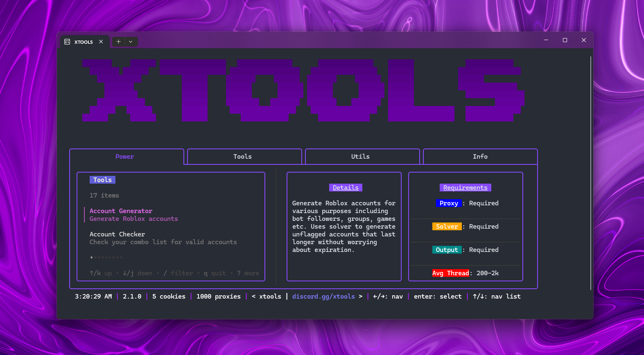
Task: Click the '↓/j down' help hint
Action: point(138,273)
